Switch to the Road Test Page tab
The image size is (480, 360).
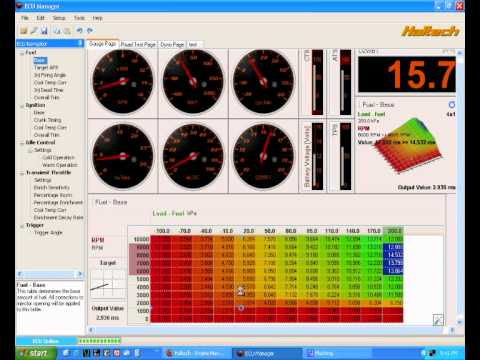(138, 44)
